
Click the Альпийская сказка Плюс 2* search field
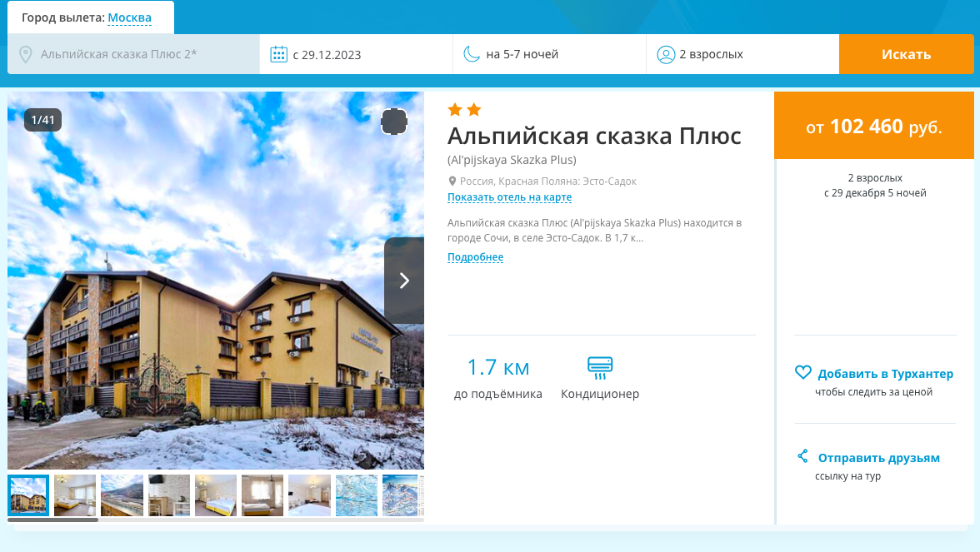133,54
